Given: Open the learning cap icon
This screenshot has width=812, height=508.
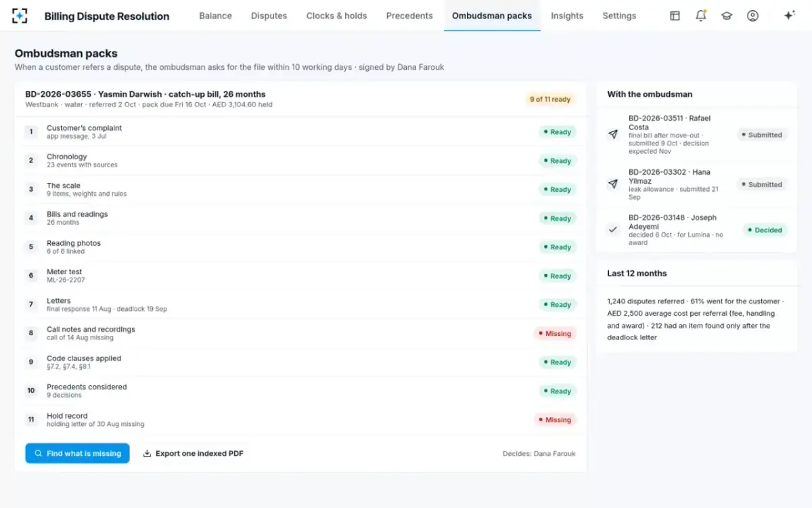Looking at the screenshot, I should (727, 16).
